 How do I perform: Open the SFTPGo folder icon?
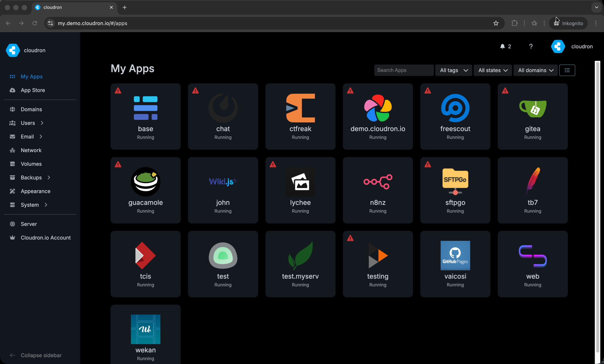pyautogui.click(x=455, y=182)
